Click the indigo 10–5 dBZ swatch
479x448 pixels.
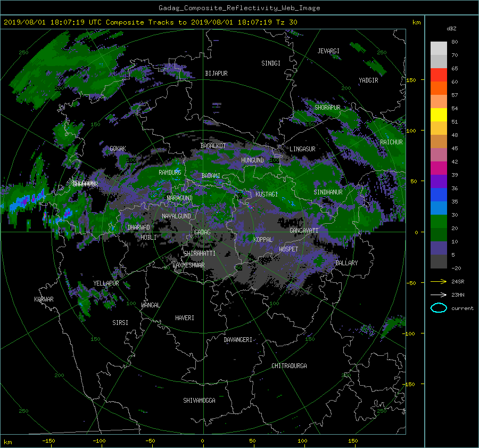[439, 248]
